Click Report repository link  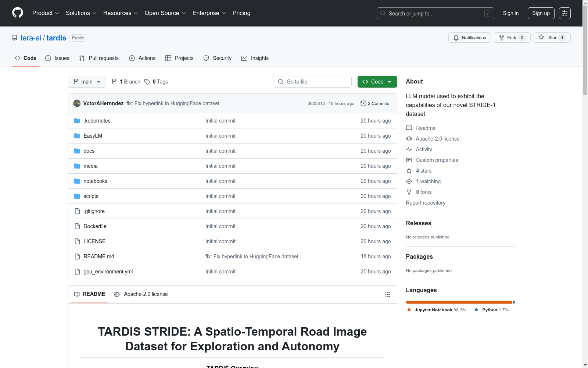pos(426,203)
